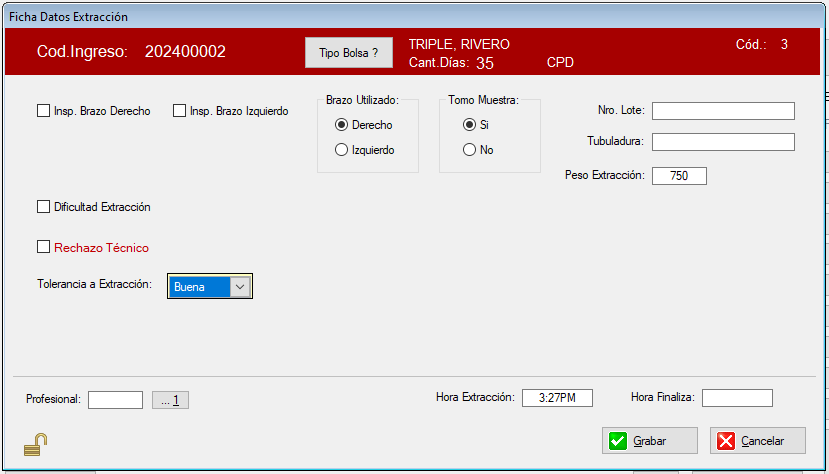Toggle the Dificultad Extracción checkbox
This screenshot has width=829, height=474.
43,207
